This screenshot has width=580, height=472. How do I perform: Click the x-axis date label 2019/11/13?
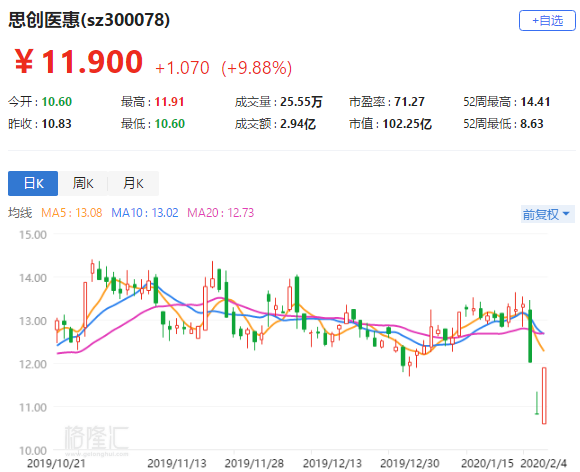[177, 463]
